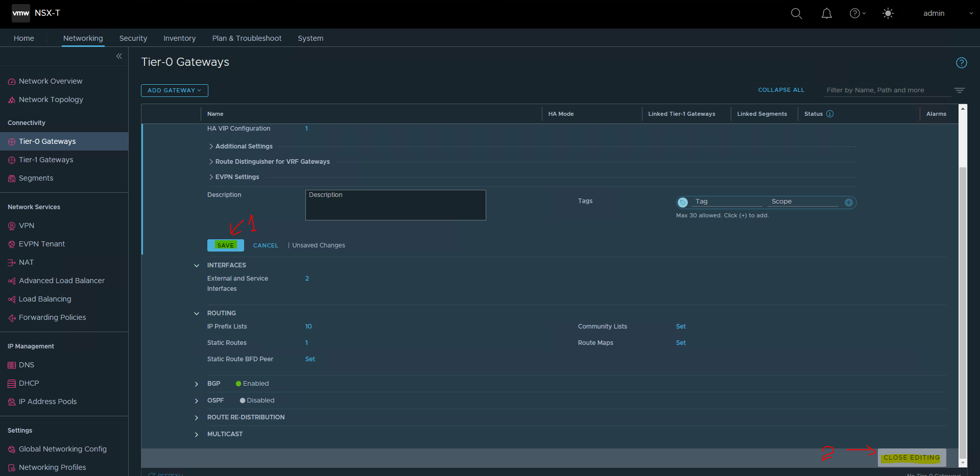Viewport: 980px width, 476px height.
Task: Click the Scope input field
Action: 804,202
